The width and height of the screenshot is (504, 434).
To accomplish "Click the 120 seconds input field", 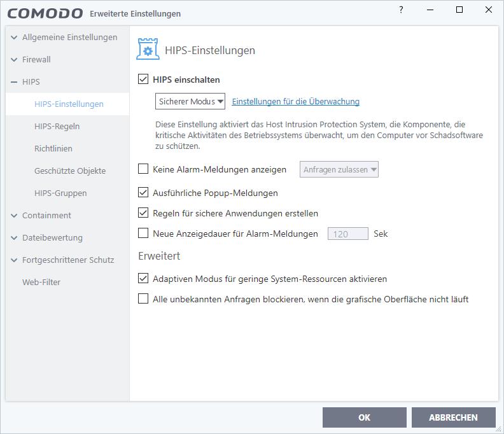I will pos(348,234).
